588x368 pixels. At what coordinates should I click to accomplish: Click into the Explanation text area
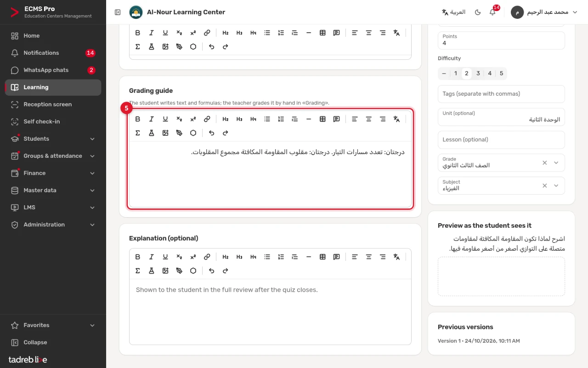tap(270, 311)
